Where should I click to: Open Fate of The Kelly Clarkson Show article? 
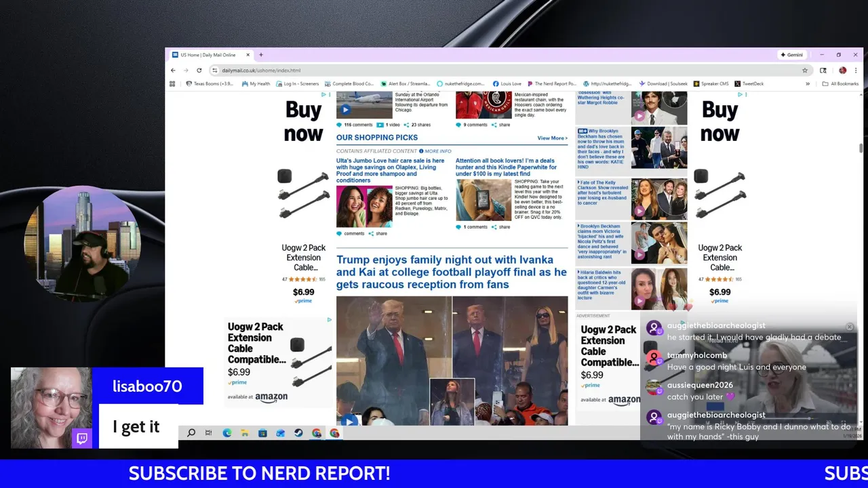pos(602,192)
